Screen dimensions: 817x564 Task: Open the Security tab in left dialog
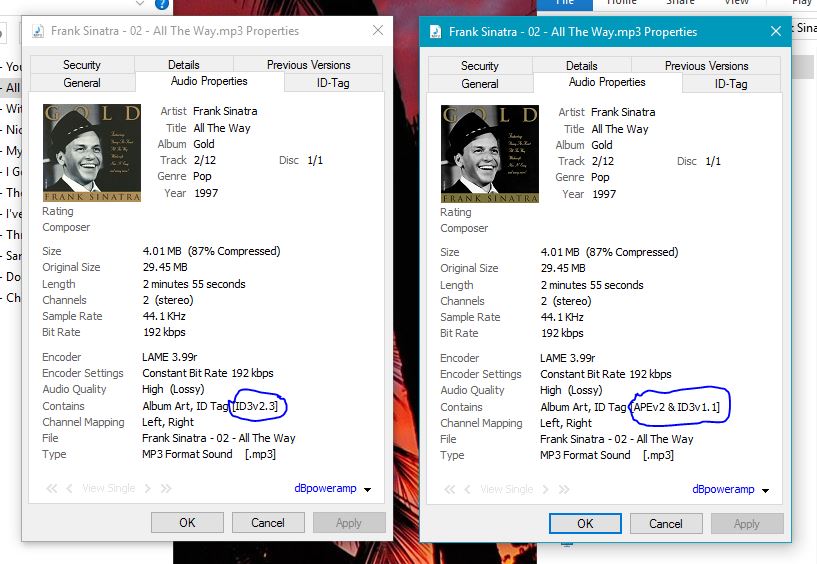tap(82, 64)
